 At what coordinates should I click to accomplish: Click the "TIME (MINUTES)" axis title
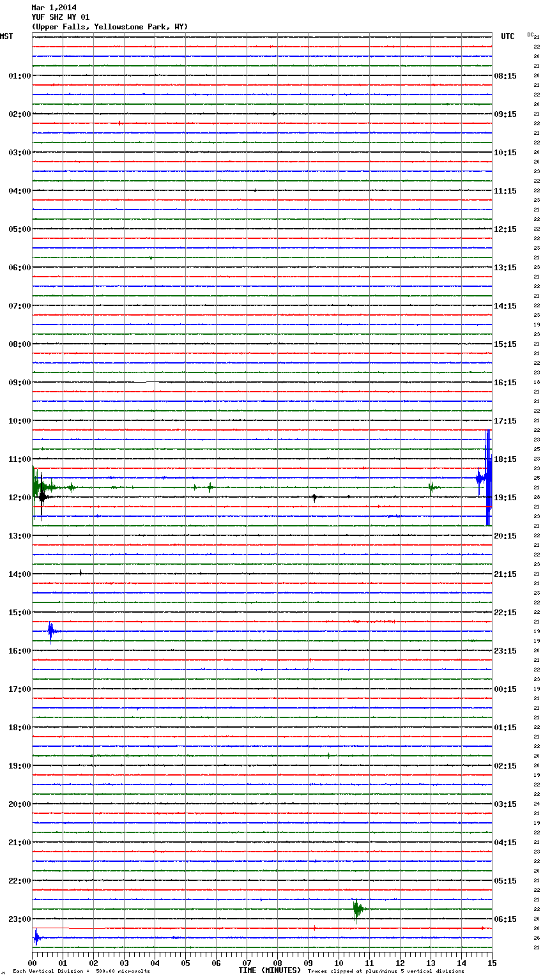coord(270,970)
